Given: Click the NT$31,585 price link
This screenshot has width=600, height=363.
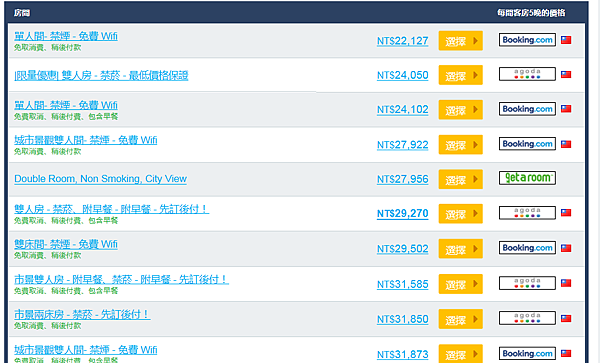Looking at the screenshot, I should click(x=403, y=285).
